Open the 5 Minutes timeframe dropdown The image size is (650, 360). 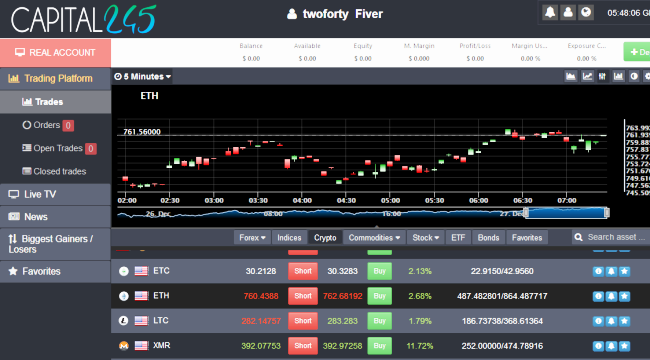click(142, 76)
